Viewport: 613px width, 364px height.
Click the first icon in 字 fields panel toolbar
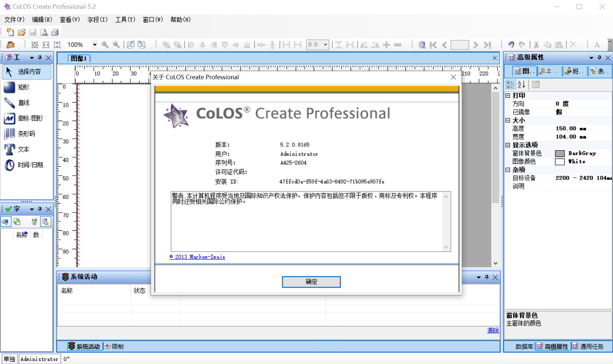(x=6, y=222)
